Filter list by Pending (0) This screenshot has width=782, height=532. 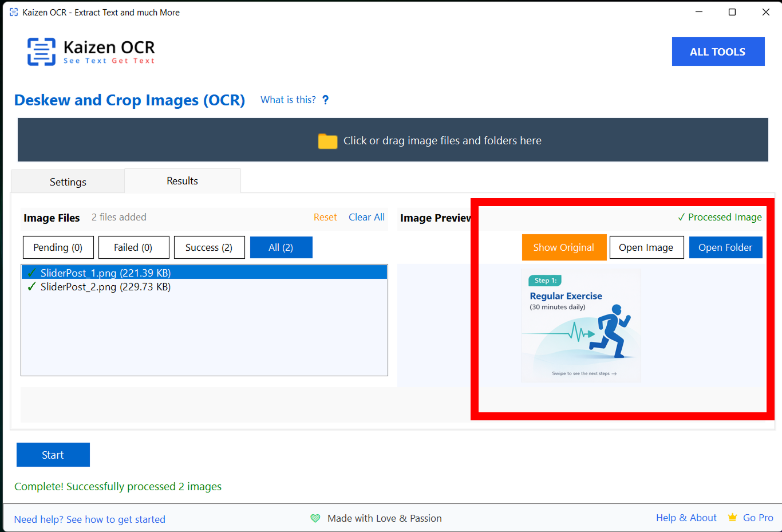(x=58, y=247)
